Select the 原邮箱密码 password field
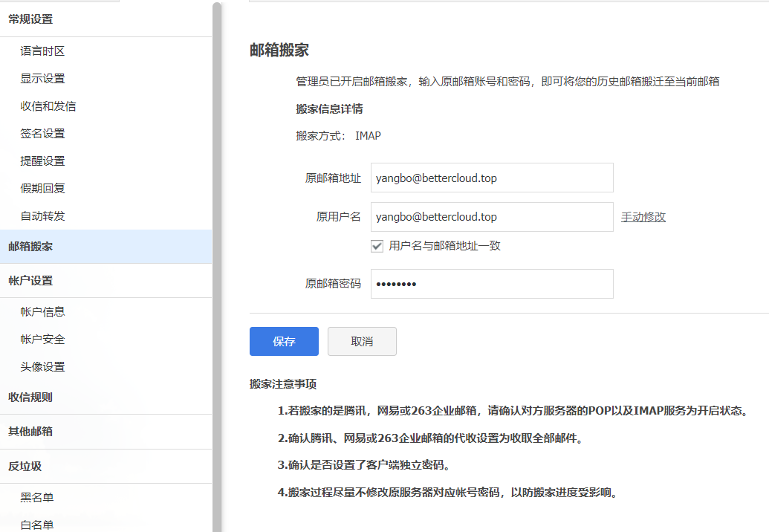This screenshot has height=532, width=769. point(491,284)
